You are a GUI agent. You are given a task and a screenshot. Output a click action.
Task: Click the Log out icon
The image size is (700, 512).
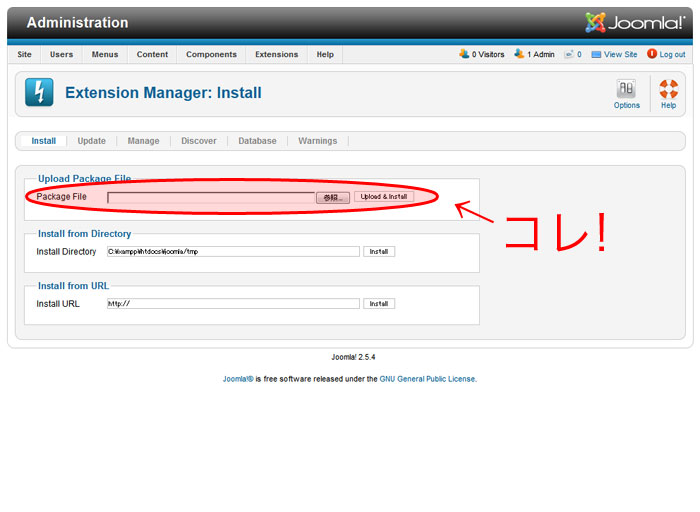(652, 54)
